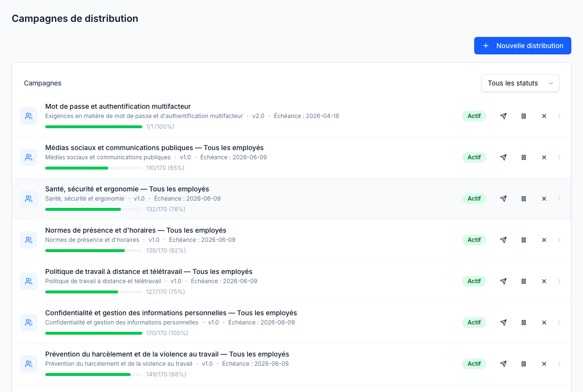Screen dimensions: 583x392
Task: Click the group icon for Politique de travail campaign
Action: pyautogui.click(x=29, y=281)
